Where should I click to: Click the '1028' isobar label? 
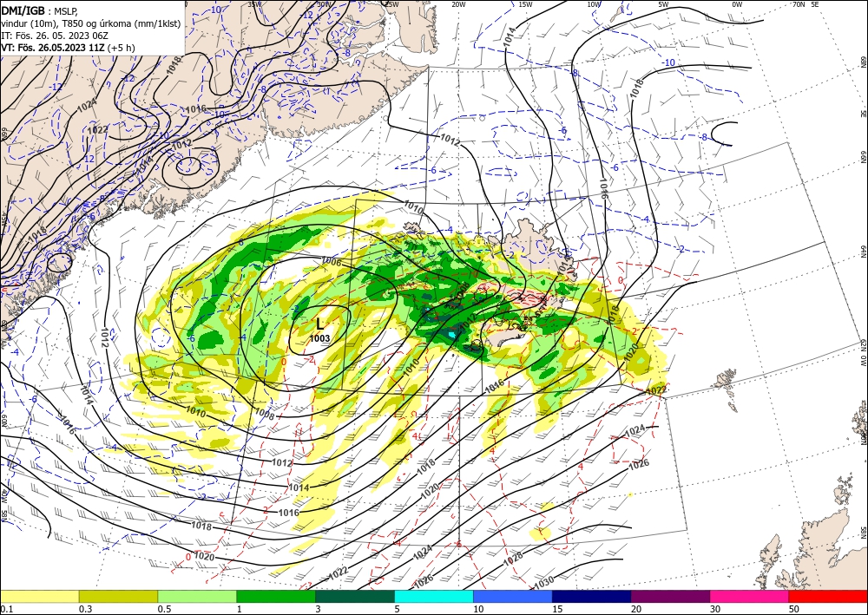tap(513, 559)
